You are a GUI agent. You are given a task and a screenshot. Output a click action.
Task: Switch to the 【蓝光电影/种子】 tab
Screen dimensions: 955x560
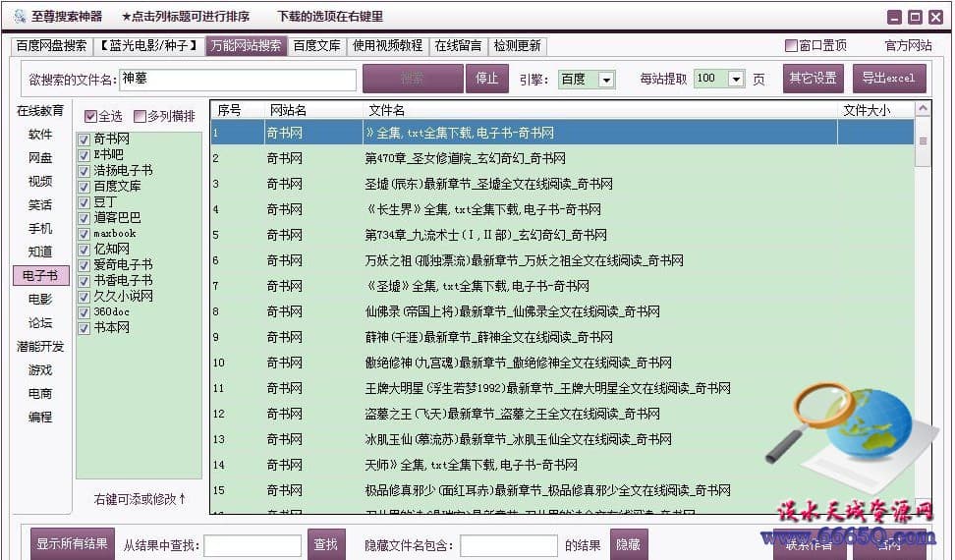tap(148, 45)
